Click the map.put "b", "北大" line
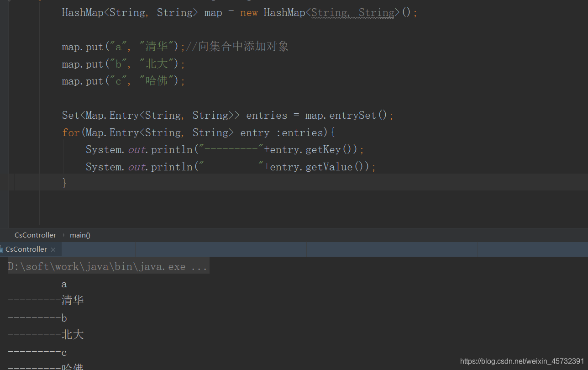The image size is (588, 370). (x=124, y=64)
